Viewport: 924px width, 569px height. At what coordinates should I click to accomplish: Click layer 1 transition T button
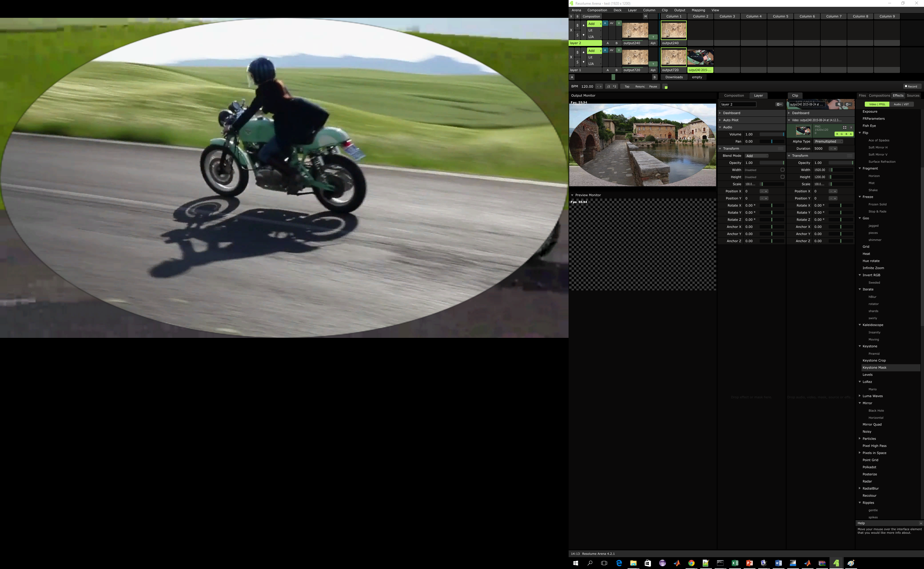653,64
